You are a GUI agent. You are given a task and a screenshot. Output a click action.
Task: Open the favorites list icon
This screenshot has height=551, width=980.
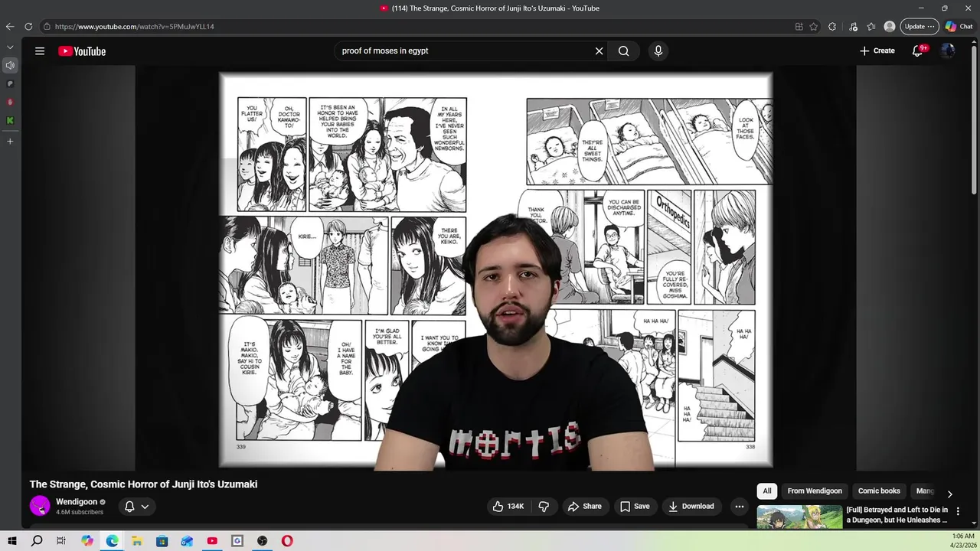(871, 27)
